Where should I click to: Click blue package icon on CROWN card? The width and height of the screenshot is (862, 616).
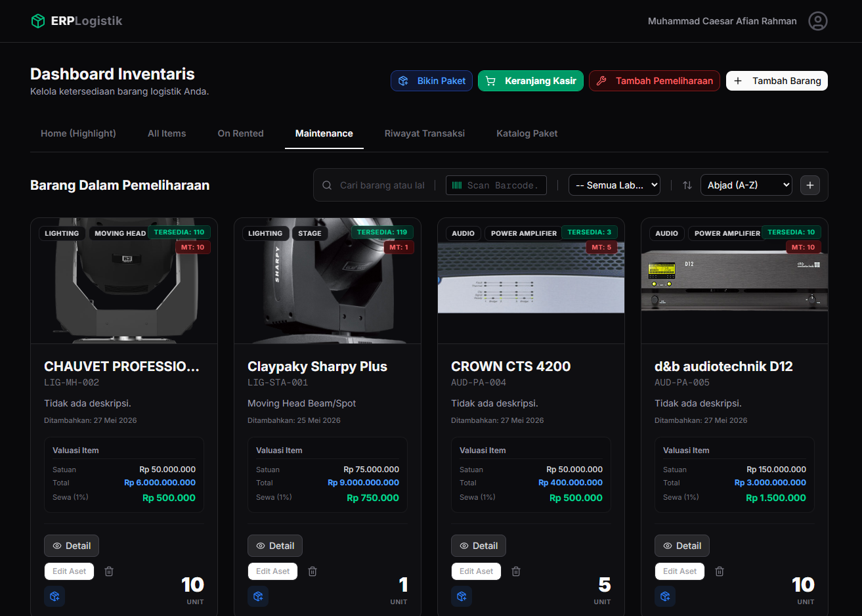pyautogui.click(x=462, y=596)
